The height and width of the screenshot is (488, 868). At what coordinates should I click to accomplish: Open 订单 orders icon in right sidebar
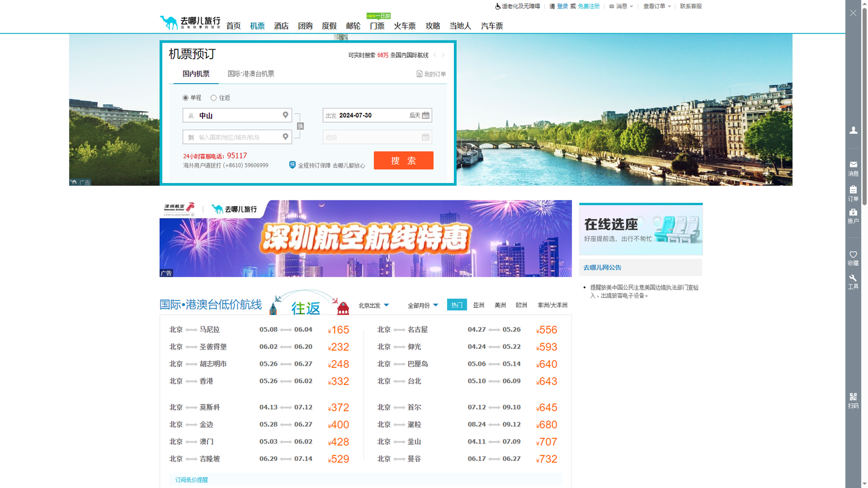(x=853, y=193)
